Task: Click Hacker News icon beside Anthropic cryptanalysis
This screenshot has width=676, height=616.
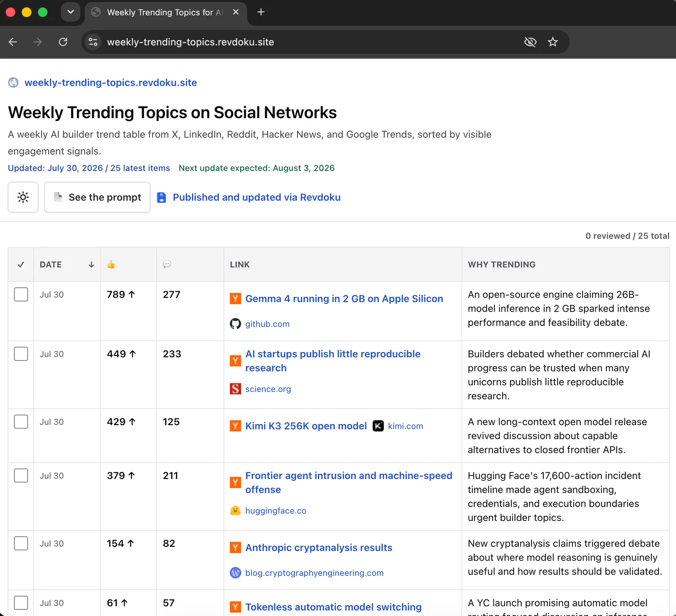Action: (x=235, y=548)
